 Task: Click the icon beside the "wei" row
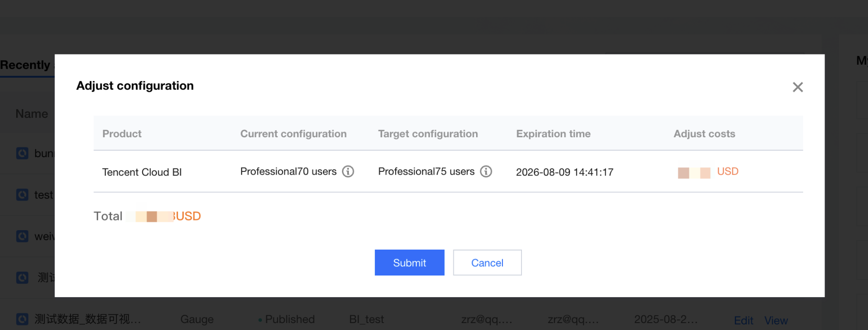[22, 236]
